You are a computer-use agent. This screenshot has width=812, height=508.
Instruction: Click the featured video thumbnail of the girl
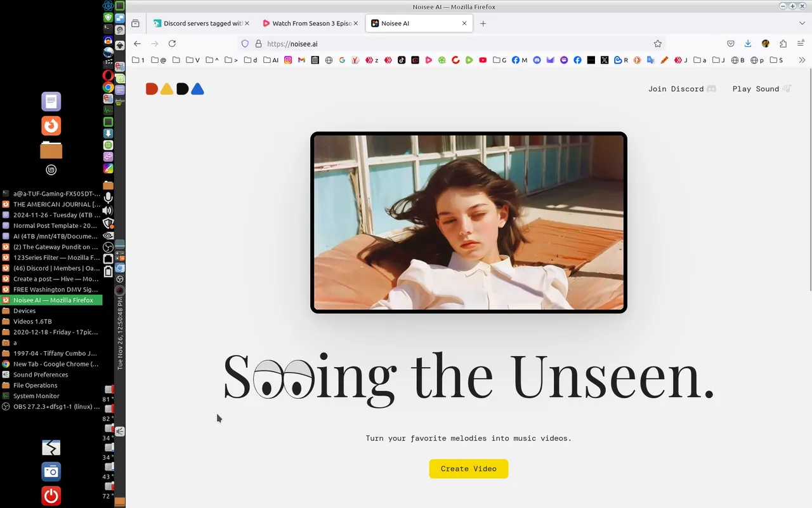pyautogui.click(x=469, y=222)
